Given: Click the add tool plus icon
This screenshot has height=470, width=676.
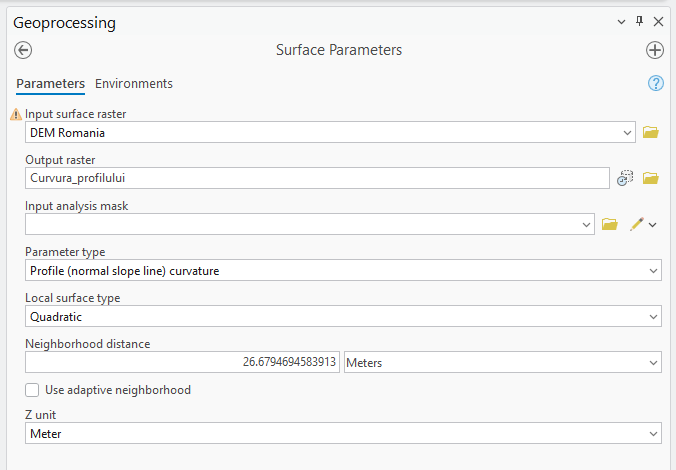Looking at the screenshot, I should tap(655, 50).
